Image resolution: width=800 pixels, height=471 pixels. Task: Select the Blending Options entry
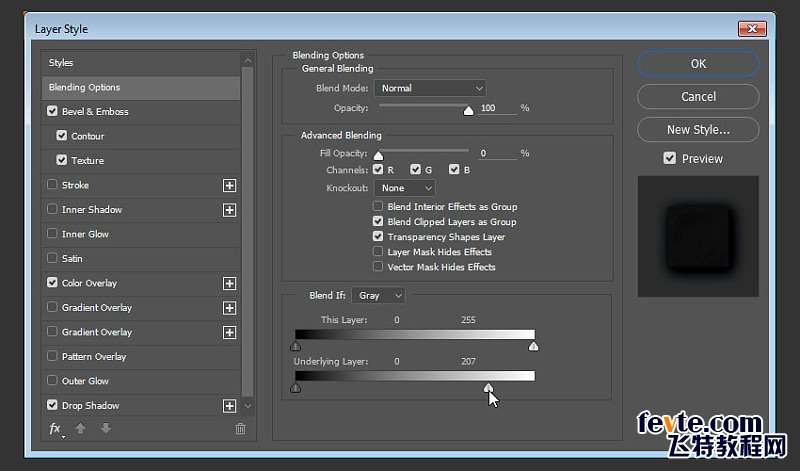point(141,87)
